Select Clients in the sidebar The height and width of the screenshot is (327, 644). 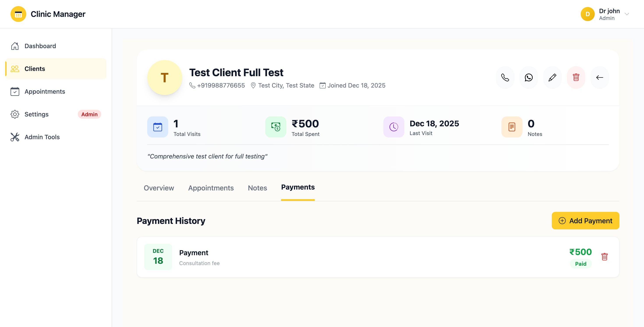point(35,69)
